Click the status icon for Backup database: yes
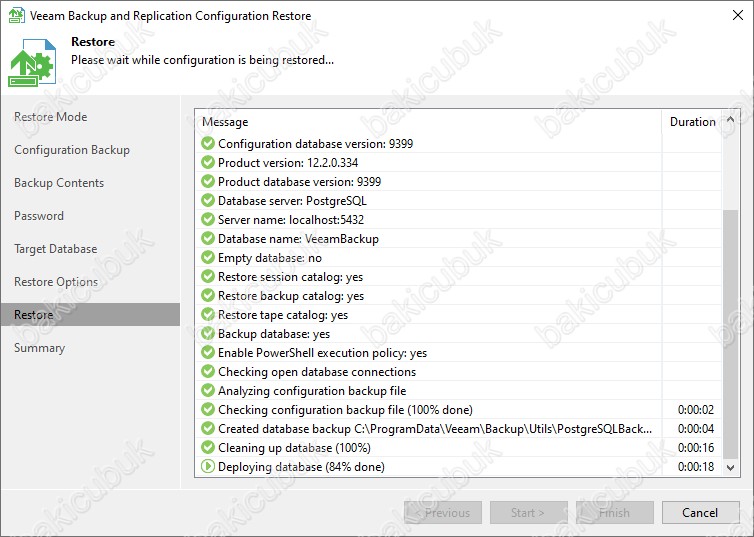The height and width of the screenshot is (537, 754). pyautogui.click(x=208, y=333)
